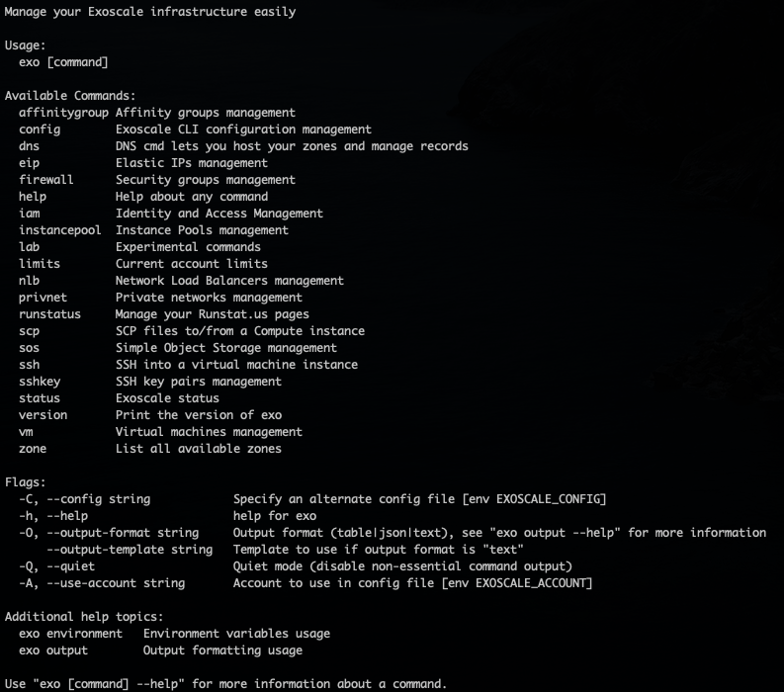Click the affinitygroup command name
Image resolution: width=784 pixels, height=692 pixels.
pos(63,113)
